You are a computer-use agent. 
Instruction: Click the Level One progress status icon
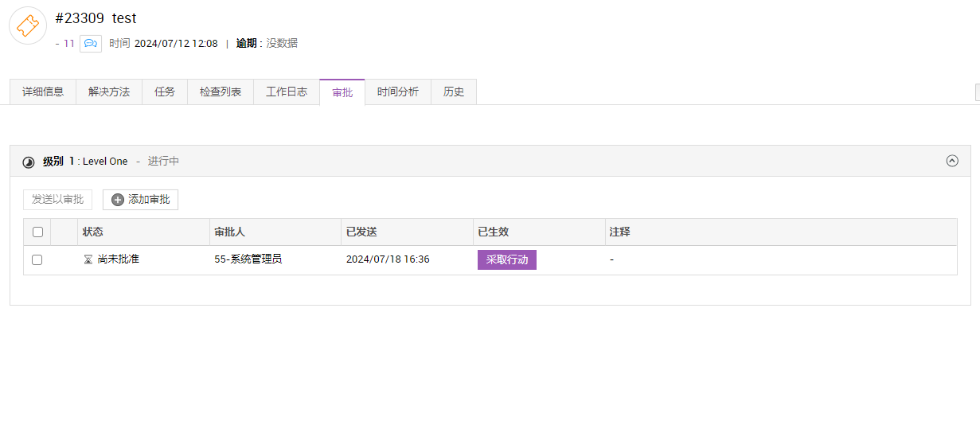[x=29, y=162]
